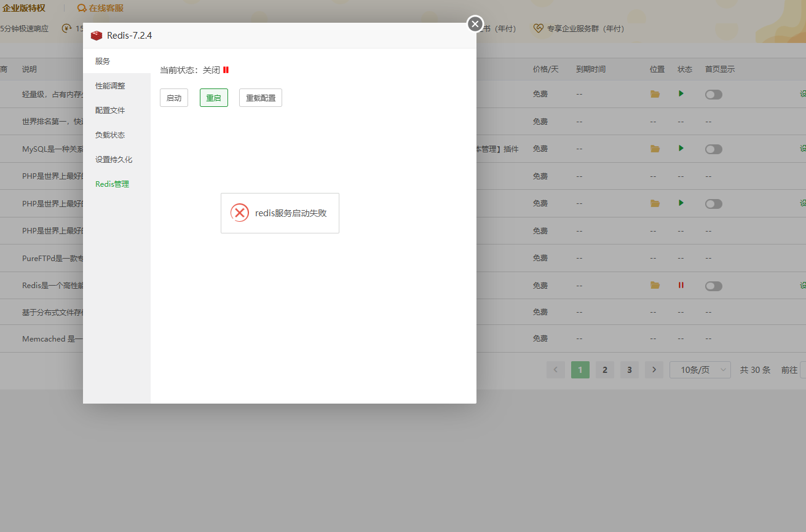The image size is (806, 532).
Task: Click the 共 30 条 total count text
Action: pos(755,370)
